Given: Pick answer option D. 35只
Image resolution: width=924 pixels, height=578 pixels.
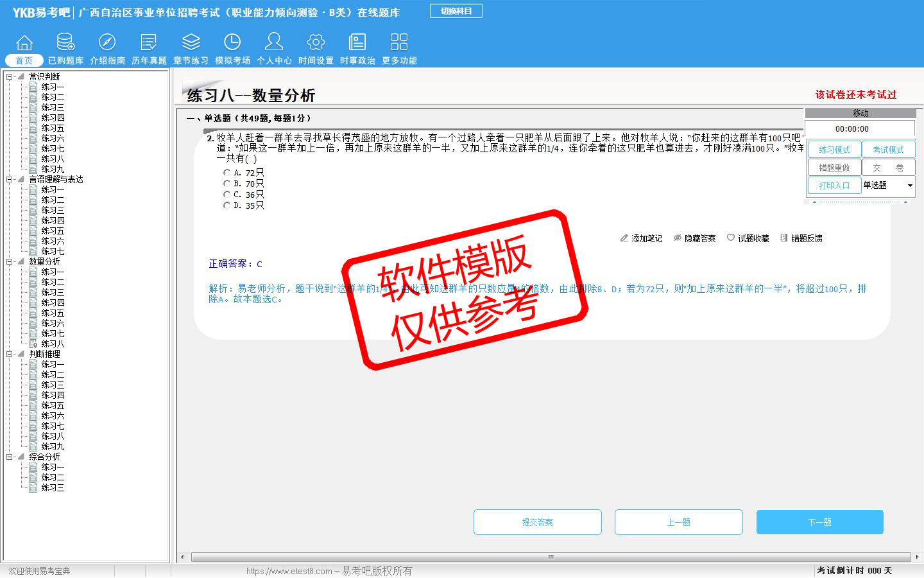Looking at the screenshot, I should click(x=227, y=206).
